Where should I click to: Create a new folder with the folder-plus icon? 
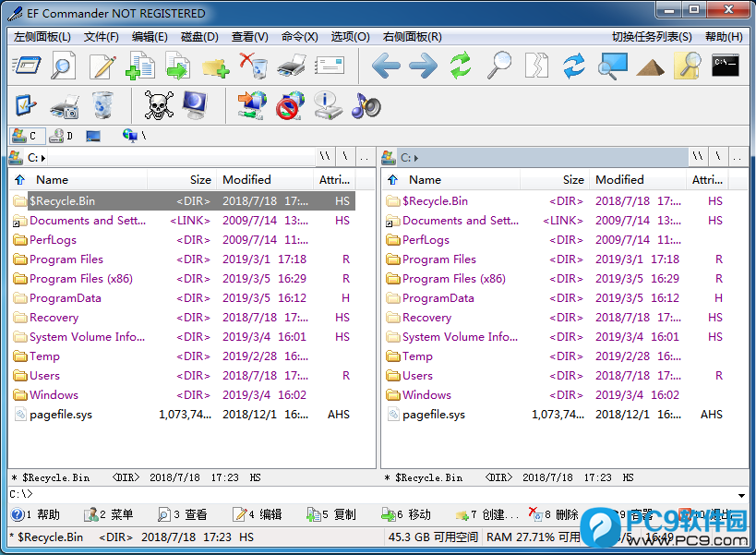coord(215,67)
